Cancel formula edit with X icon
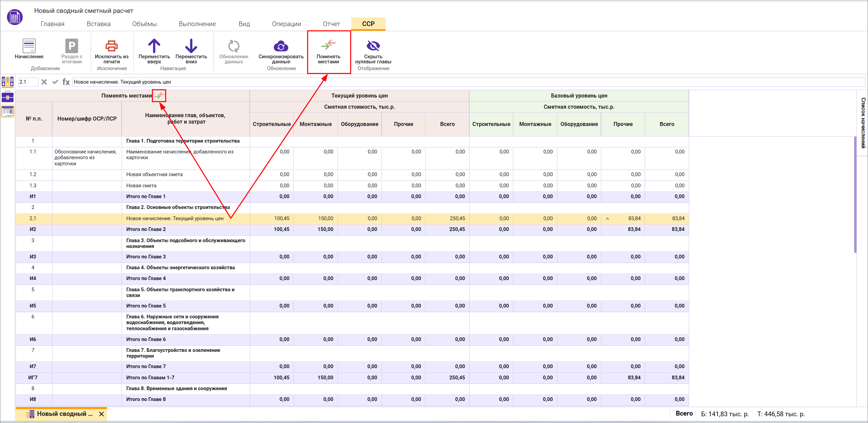 point(44,82)
